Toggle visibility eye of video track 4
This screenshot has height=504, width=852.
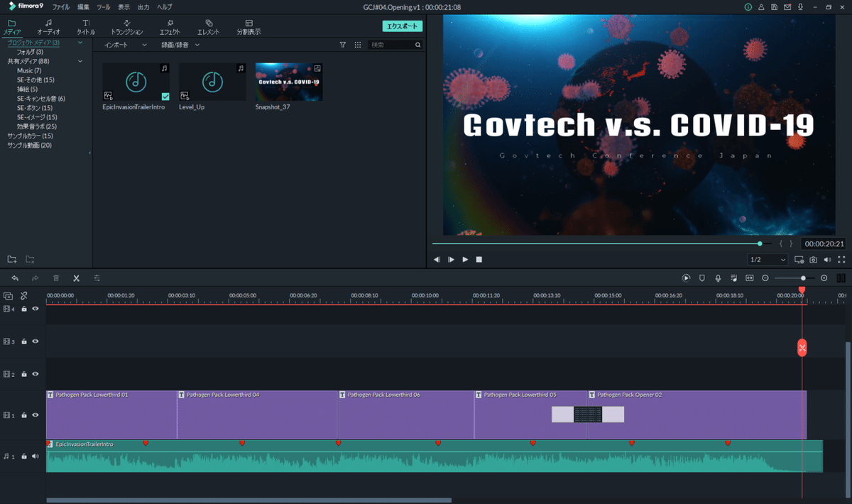point(35,309)
